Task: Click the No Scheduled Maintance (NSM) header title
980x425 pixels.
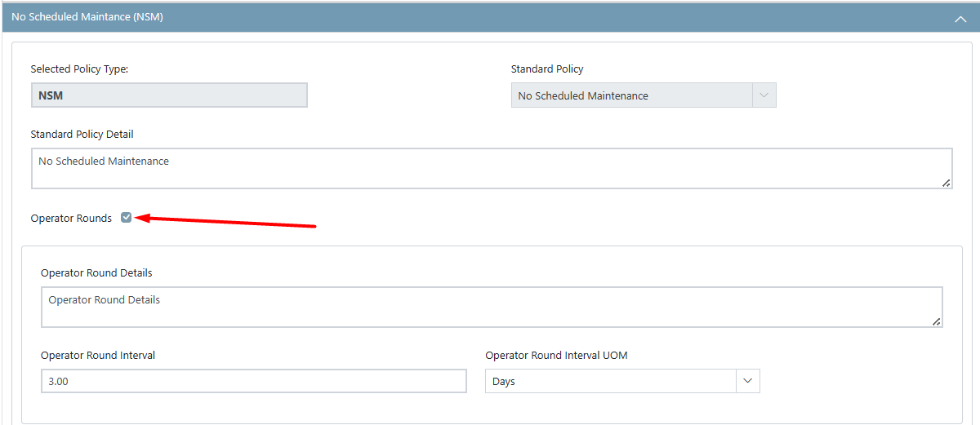Action: pos(87,16)
